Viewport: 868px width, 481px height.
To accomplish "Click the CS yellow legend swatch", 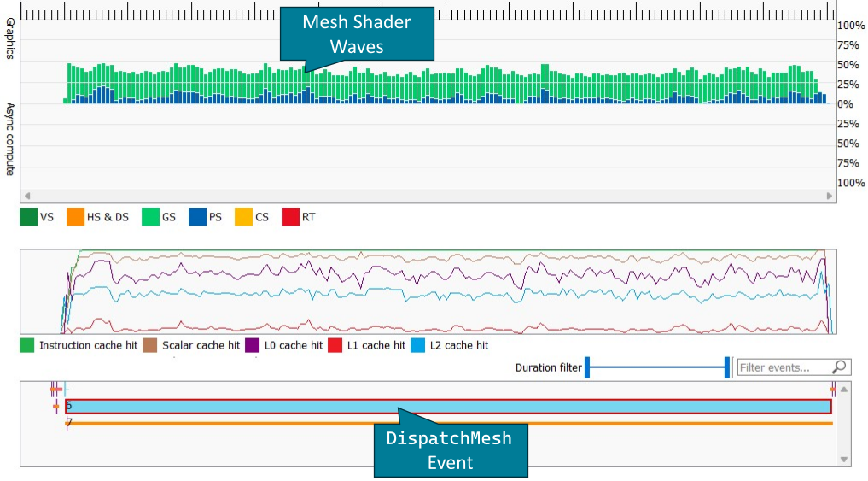I will (244, 217).
